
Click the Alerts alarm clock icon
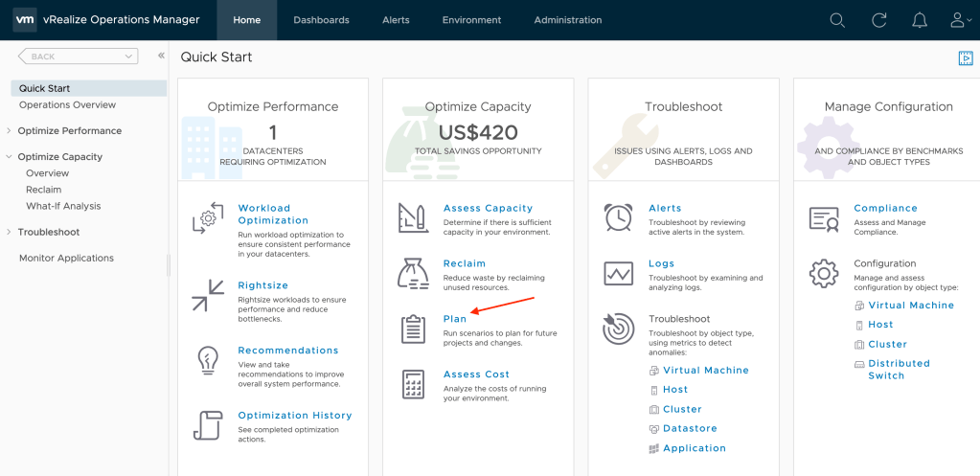pyautogui.click(x=618, y=217)
